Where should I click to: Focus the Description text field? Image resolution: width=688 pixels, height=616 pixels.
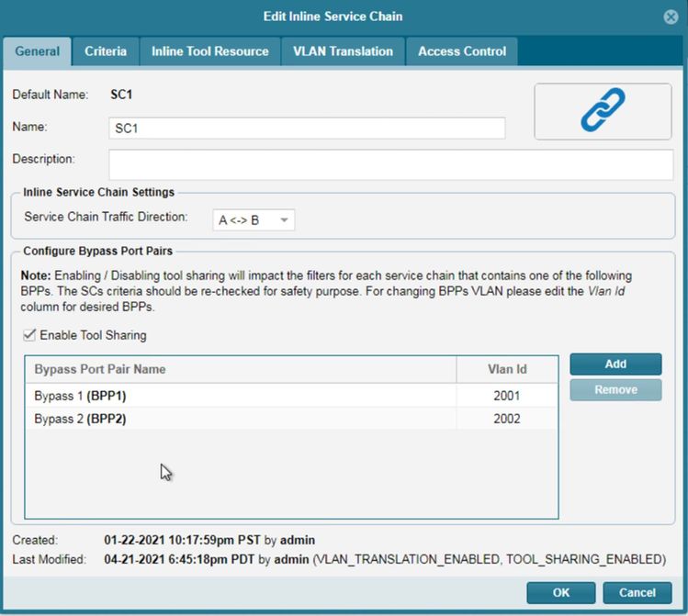click(390, 164)
